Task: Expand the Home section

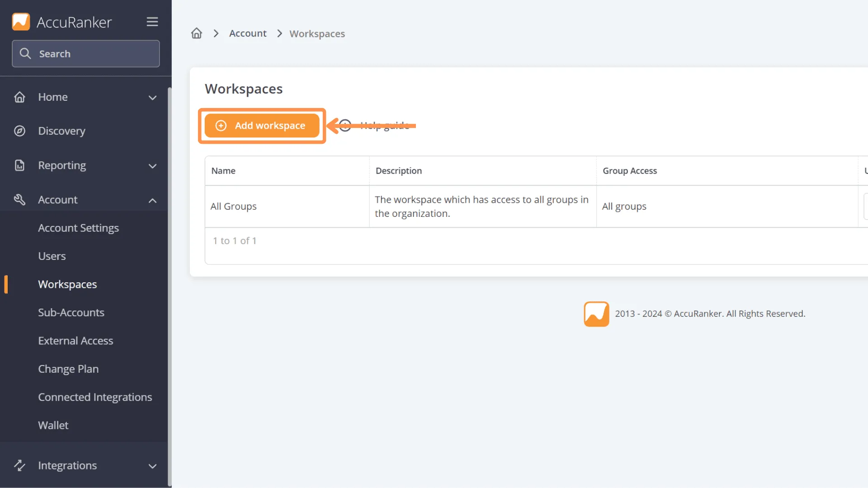Action: pos(152,97)
